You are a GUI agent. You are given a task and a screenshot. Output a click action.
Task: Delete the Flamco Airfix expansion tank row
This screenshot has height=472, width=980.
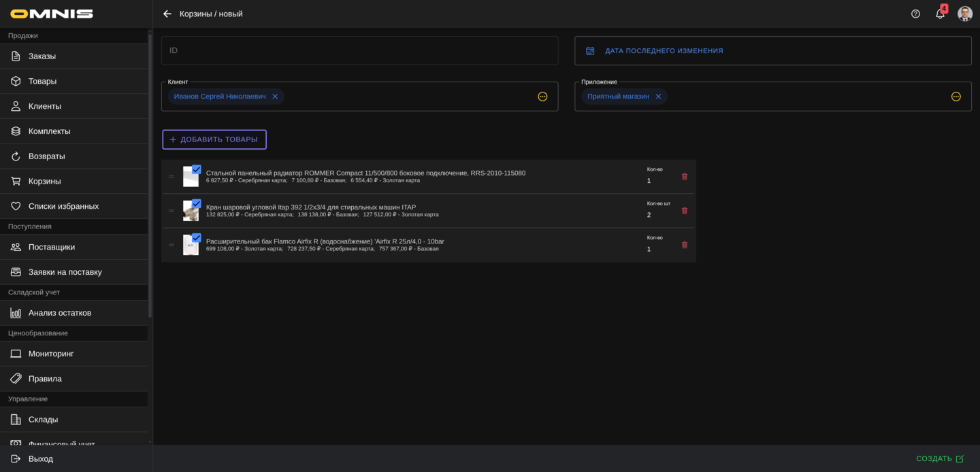pyautogui.click(x=685, y=245)
